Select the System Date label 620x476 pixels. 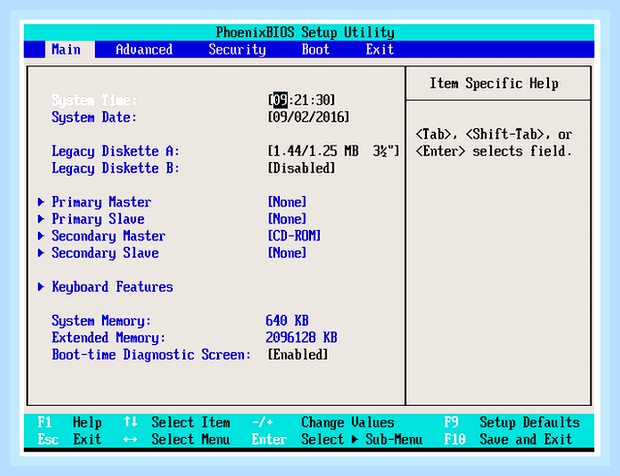tap(94, 117)
